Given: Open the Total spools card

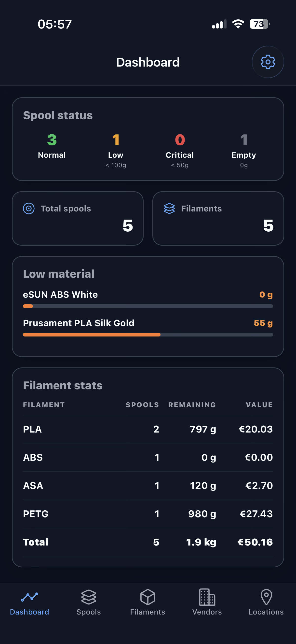Looking at the screenshot, I should 78,219.
